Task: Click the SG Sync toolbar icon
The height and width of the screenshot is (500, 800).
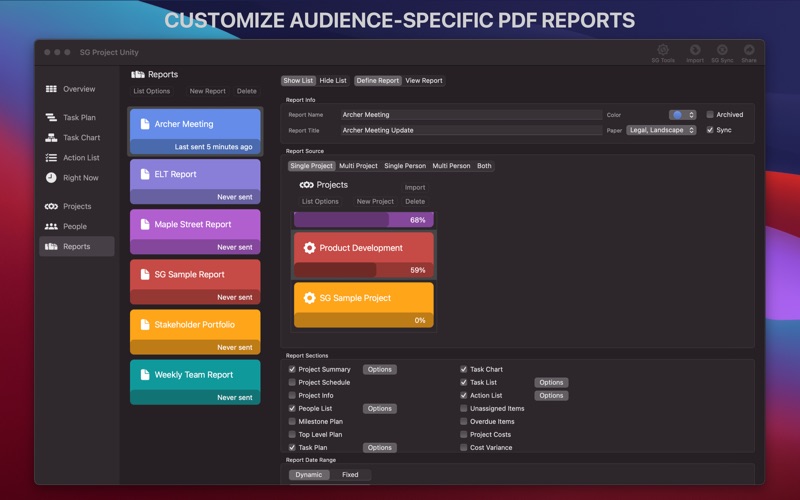Action: click(722, 49)
